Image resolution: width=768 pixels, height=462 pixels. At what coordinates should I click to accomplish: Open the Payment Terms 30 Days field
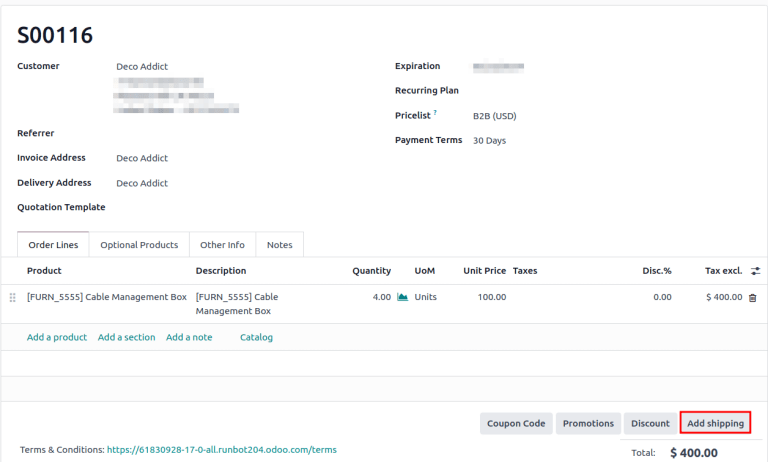click(x=489, y=141)
